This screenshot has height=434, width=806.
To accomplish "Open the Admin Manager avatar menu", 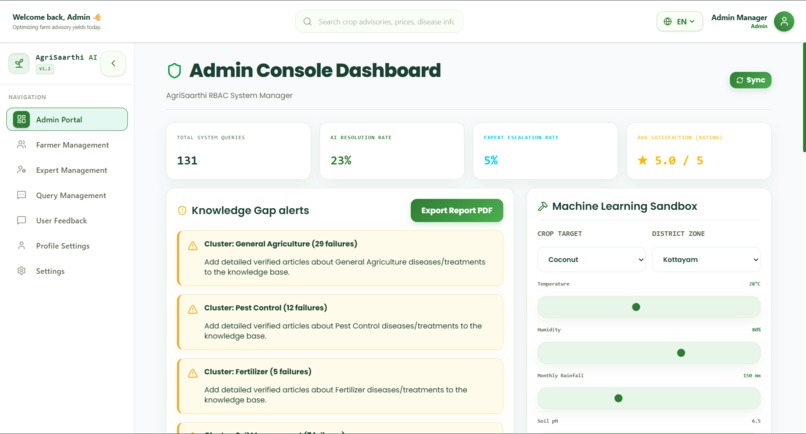I will click(784, 21).
